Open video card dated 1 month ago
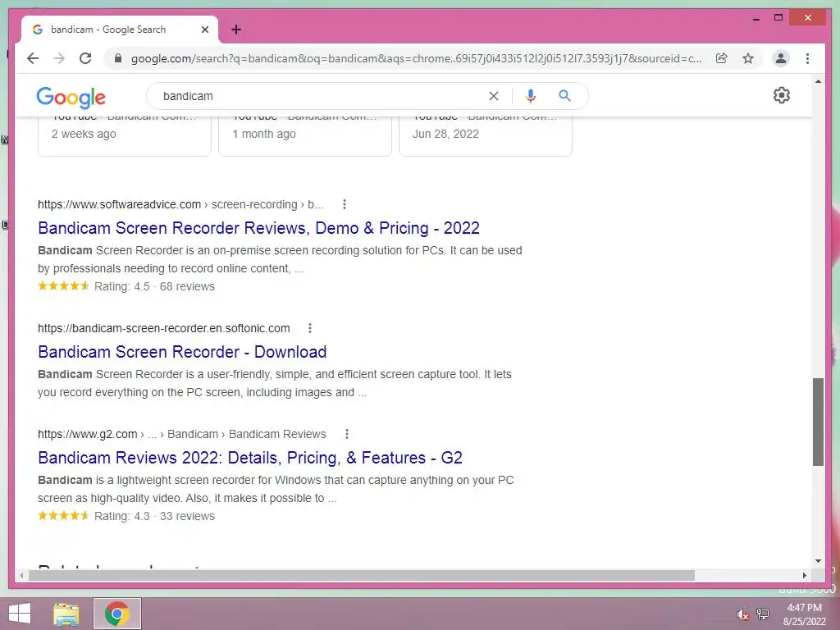Image resolution: width=840 pixels, height=630 pixels. click(305, 137)
